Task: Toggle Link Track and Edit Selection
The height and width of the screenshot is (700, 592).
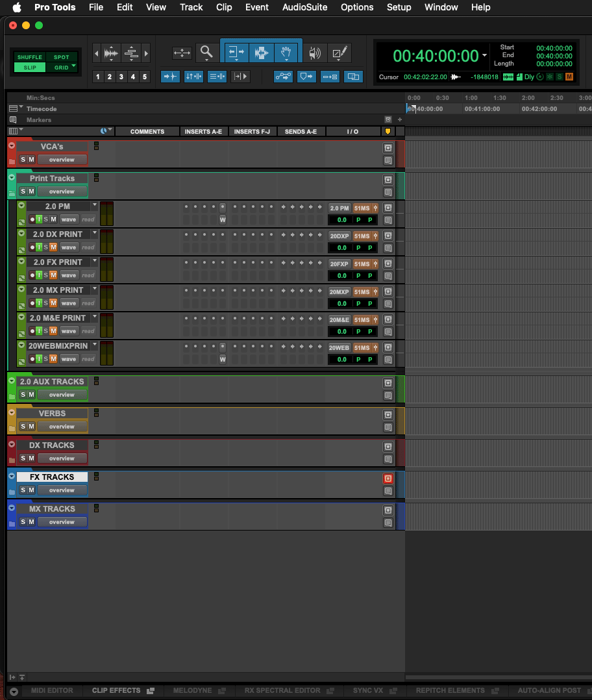Action: tap(217, 77)
